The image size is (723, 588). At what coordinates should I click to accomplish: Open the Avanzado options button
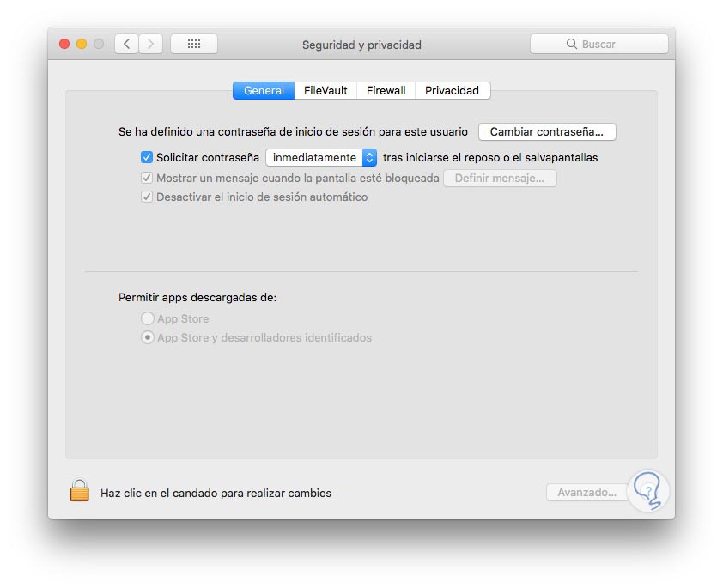pos(586,493)
